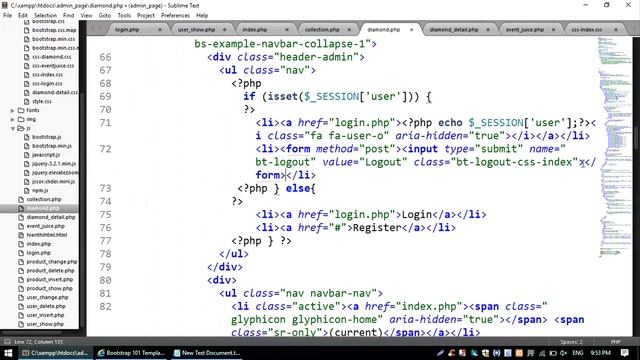The height and width of the screenshot is (360, 640).
Task: Expand the fonts folder arrow
Action: 13,111
